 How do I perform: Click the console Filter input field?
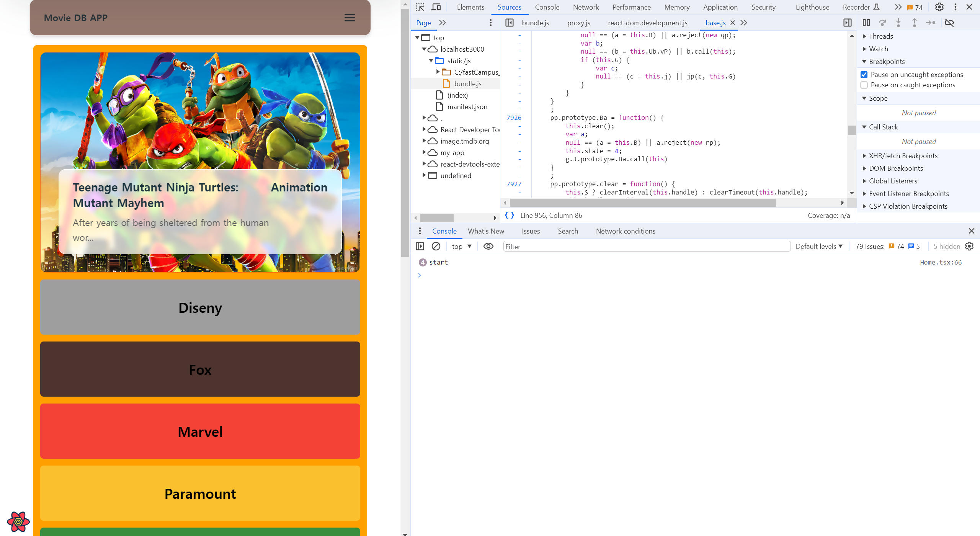pos(646,247)
